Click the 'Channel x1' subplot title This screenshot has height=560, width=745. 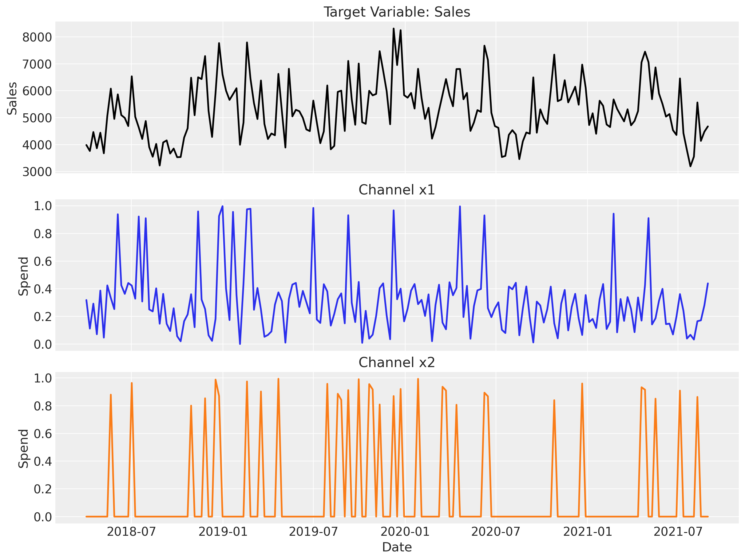point(396,190)
